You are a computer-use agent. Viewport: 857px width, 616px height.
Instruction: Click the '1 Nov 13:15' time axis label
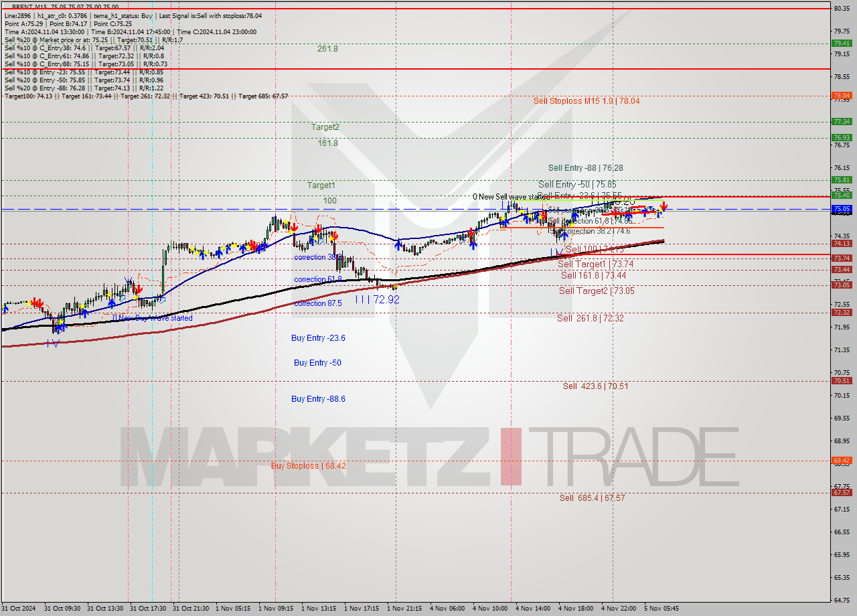pos(319,609)
